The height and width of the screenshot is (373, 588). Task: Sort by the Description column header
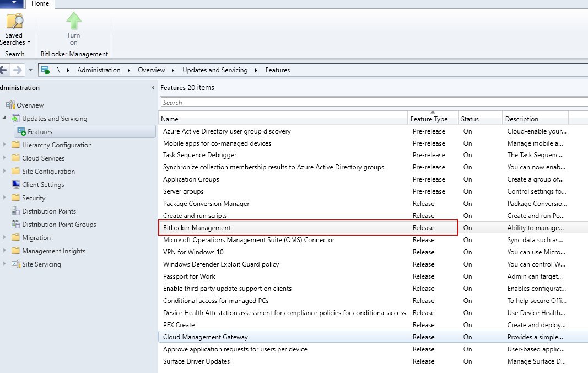536,119
